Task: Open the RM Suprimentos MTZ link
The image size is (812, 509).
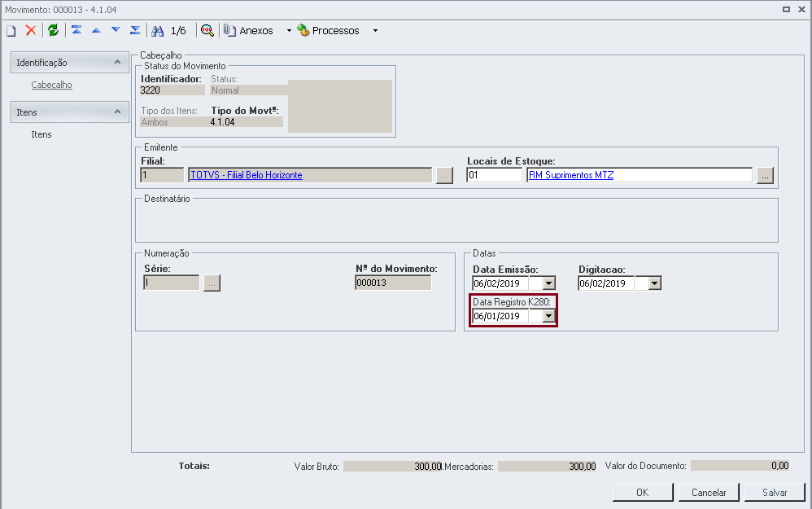Action: click(571, 175)
